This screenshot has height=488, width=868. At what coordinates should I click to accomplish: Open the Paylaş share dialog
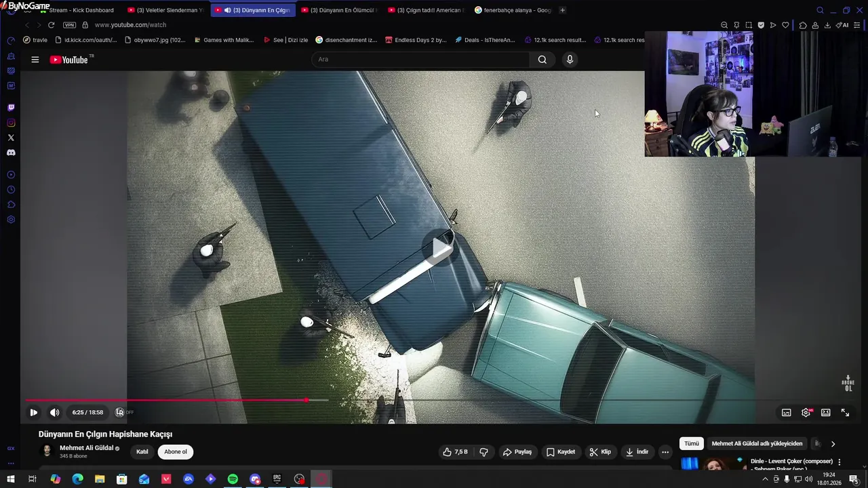(517, 452)
